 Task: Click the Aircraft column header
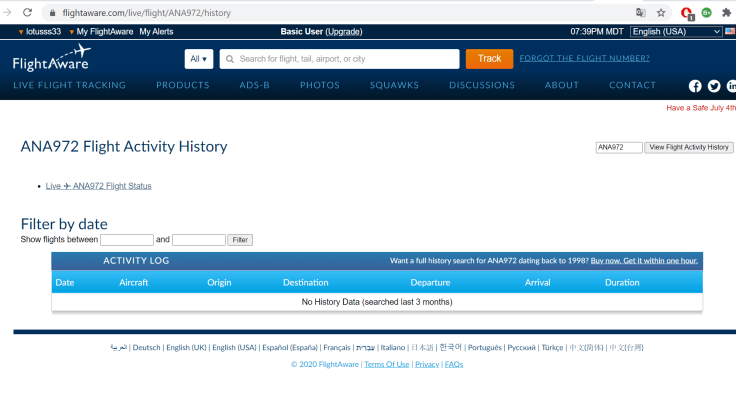[x=133, y=283]
